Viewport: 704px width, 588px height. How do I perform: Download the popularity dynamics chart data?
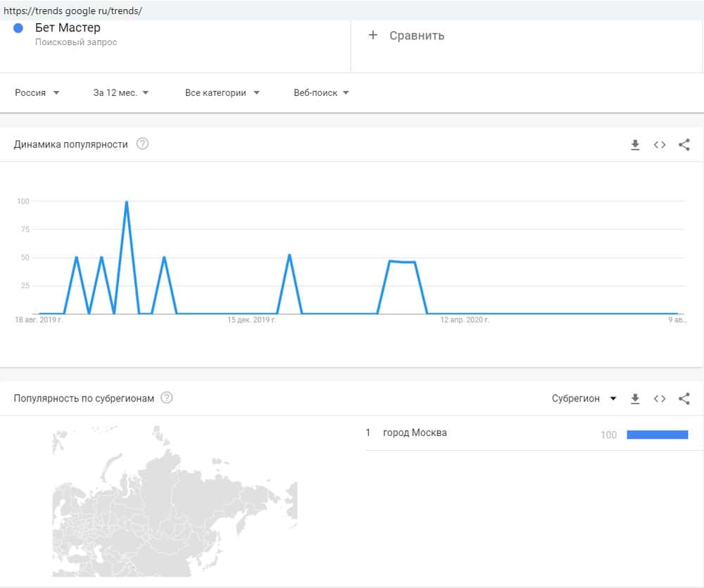point(635,145)
